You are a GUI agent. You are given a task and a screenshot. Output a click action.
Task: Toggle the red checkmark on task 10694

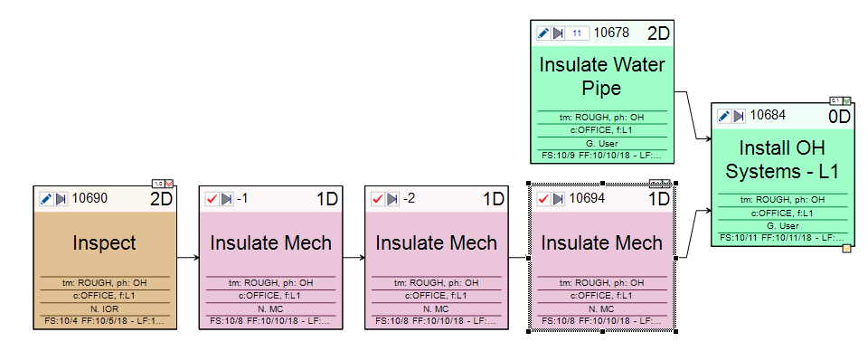pyautogui.click(x=544, y=199)
